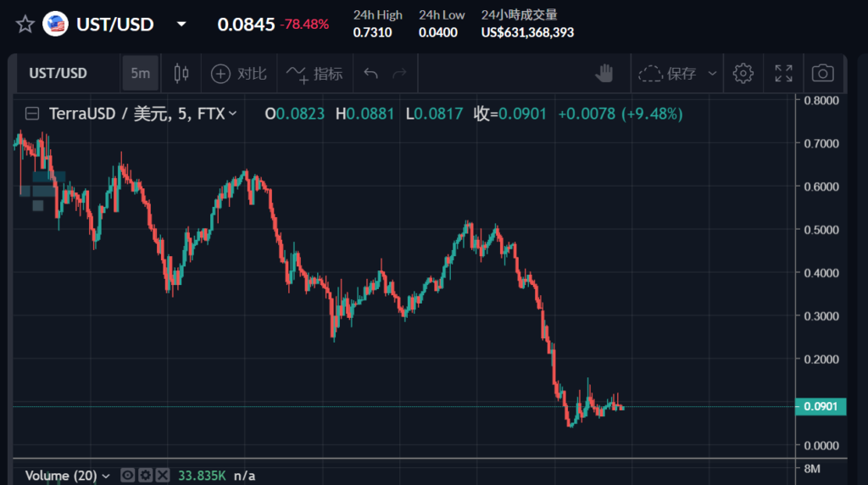Add UST/USD to favorites with the star
Image resolution: width=868 pixels, height=485 pixels.
[x=25, y=24]
